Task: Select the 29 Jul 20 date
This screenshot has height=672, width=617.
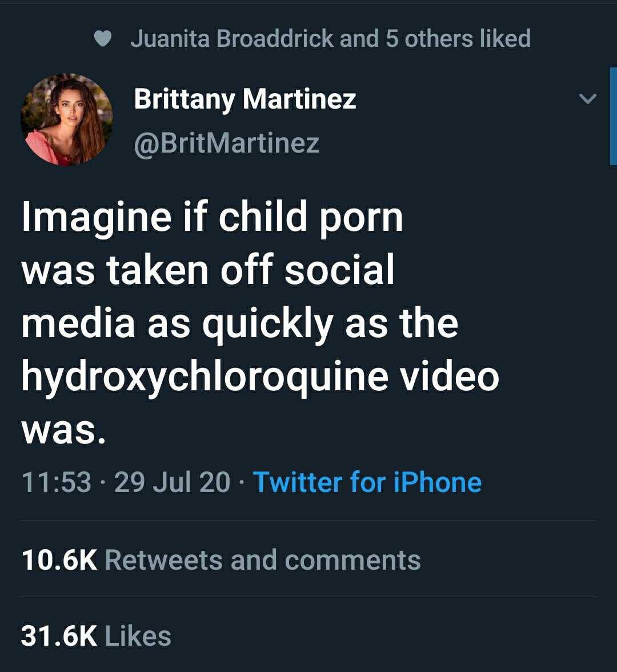Action: 172,482
